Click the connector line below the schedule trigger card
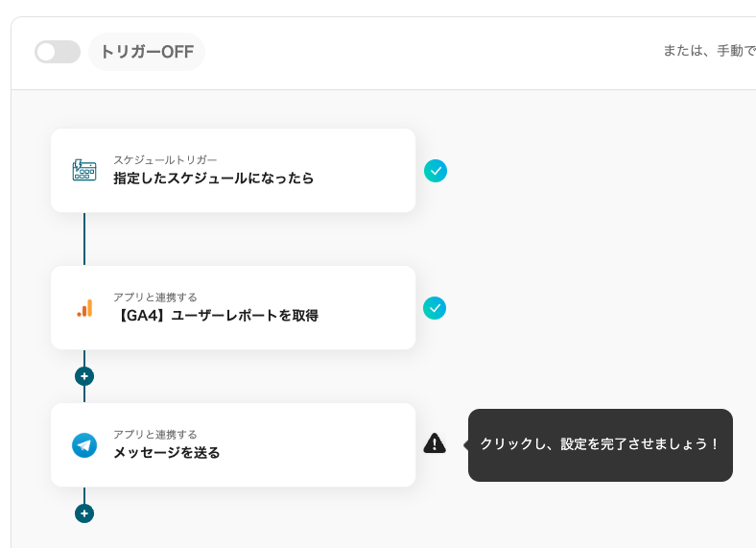Screen dimensions: 756x548 [84, 238]
